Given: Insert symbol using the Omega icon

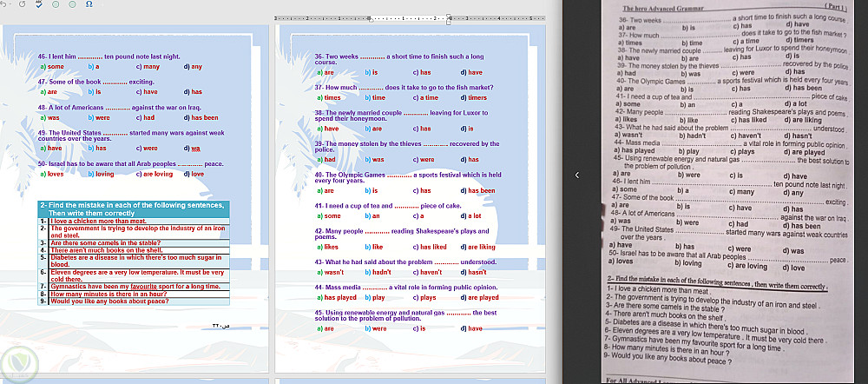Looking at the screenshot, I should pos(89,3).
